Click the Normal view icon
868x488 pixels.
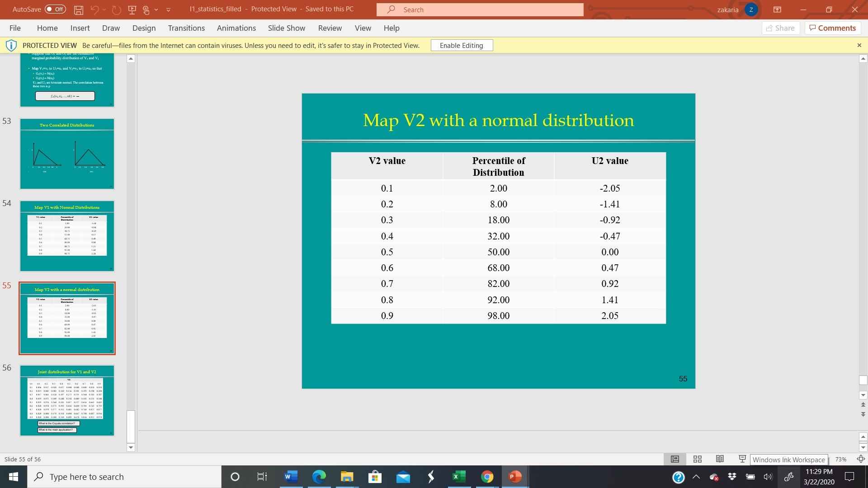[x=675, y=459]
